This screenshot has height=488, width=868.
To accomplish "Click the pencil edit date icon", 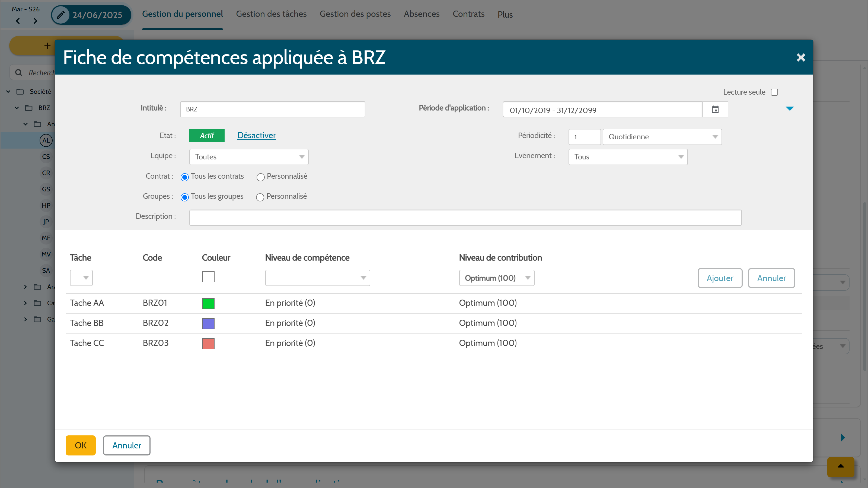I will pyautogui.click(x=61, y=15).
